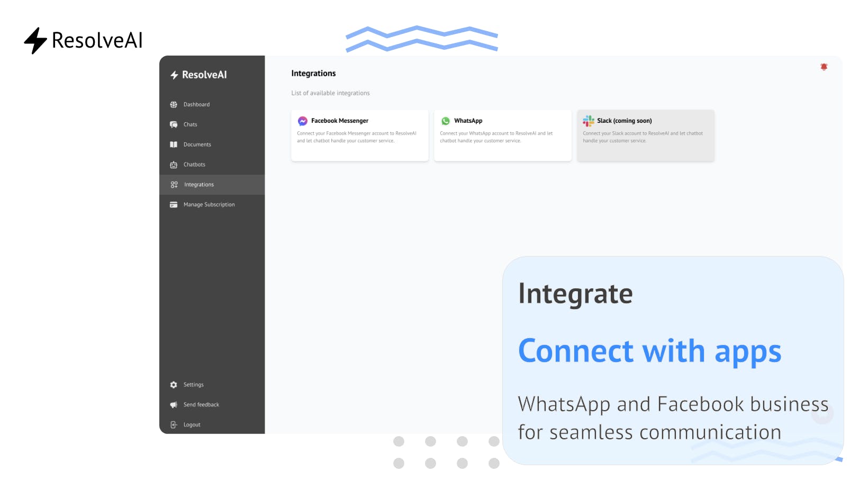Click the Logout door icon
This screenshot has width=868, height=489.
click(174, 425)
